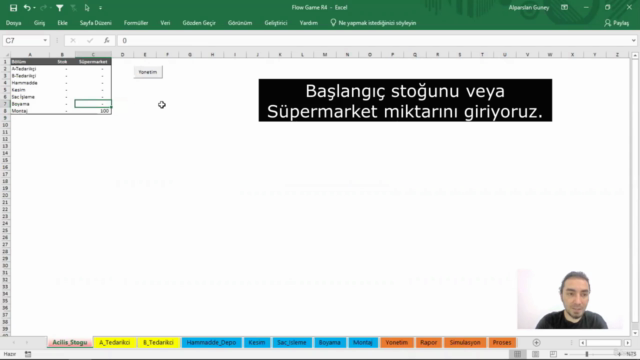Screen dimensions: 640x360
Task: Select column header C
Action: tap(93, 54)
